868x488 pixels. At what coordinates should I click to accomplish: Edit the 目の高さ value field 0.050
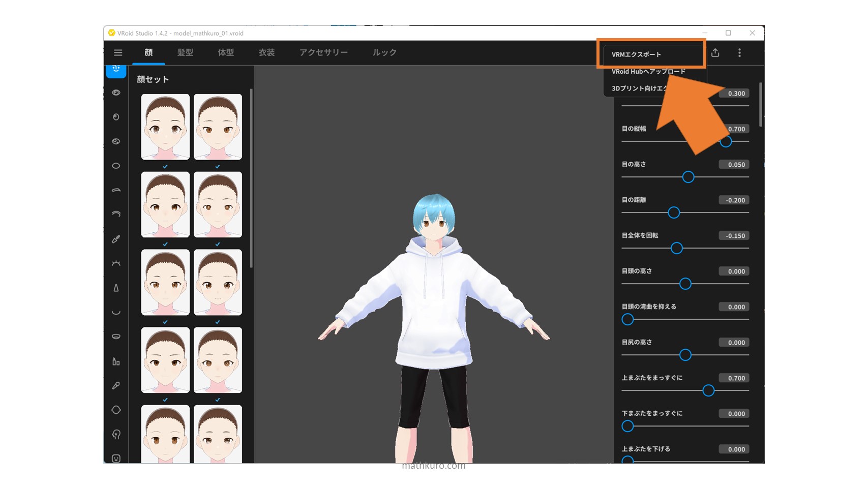734,165
